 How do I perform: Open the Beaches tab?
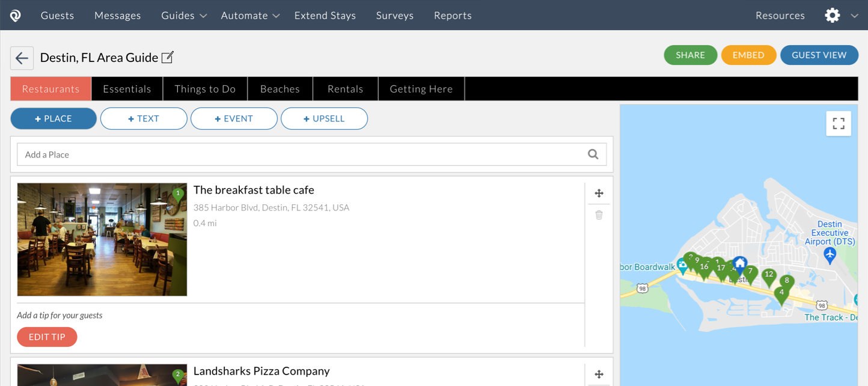[280, 89]
